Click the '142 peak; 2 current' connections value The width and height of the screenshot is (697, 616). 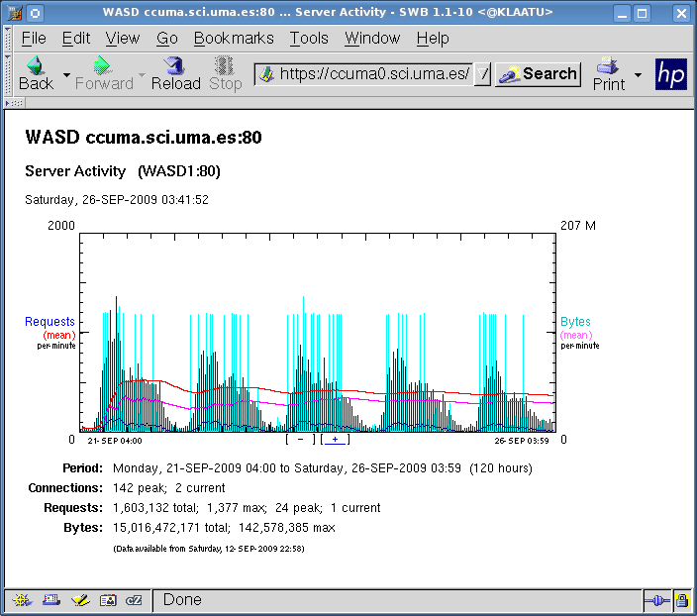[169, 488]
